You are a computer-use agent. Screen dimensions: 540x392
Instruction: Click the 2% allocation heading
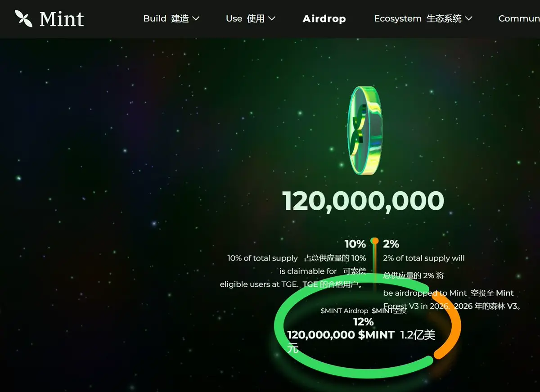(x=391, y=244)
